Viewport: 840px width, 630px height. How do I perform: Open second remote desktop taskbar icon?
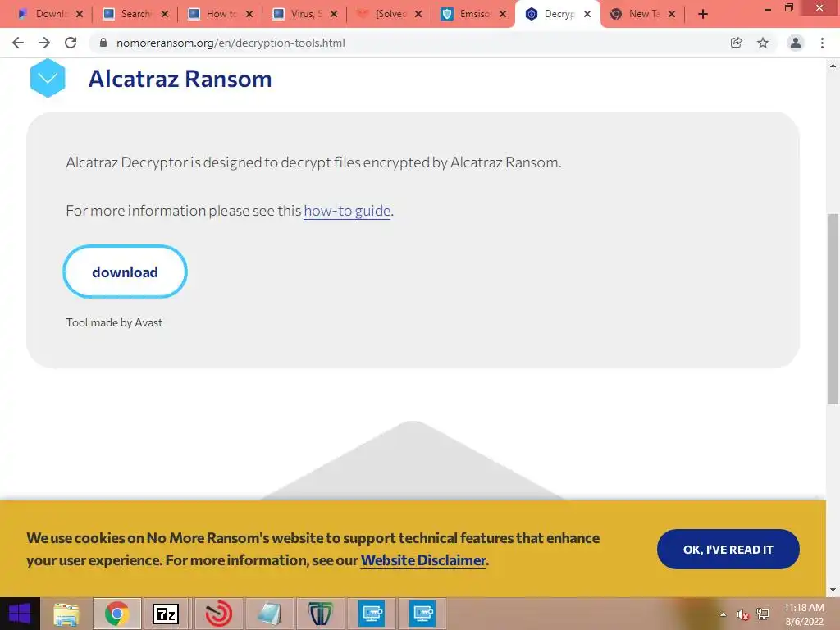(x=422, y=614)
